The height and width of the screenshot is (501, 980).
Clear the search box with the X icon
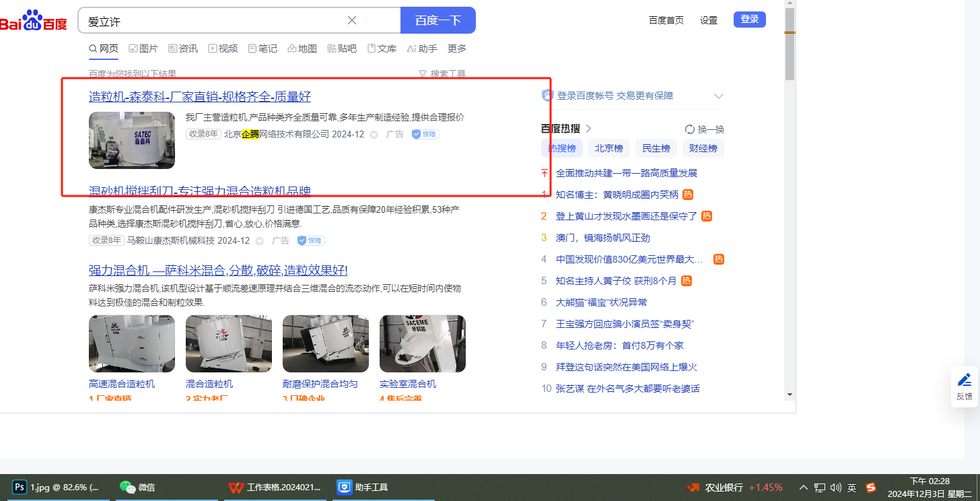click(x=351, y=20)
